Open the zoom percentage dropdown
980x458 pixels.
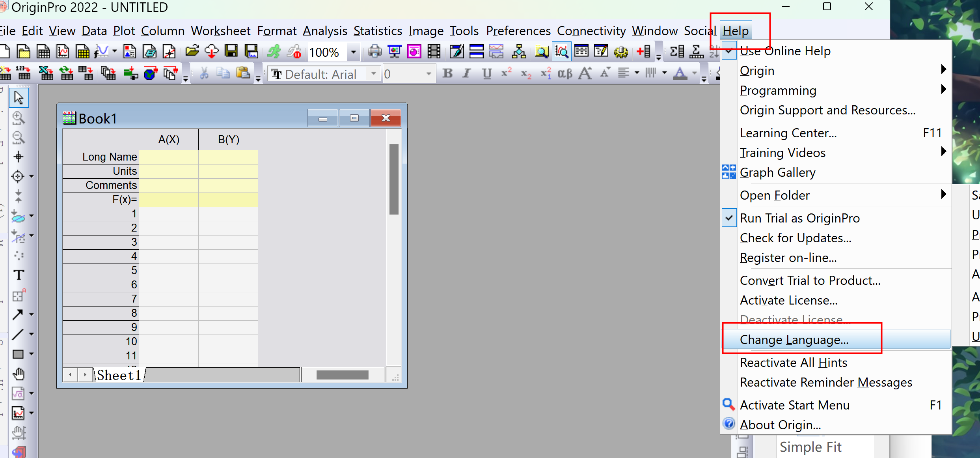pos(353,52)
